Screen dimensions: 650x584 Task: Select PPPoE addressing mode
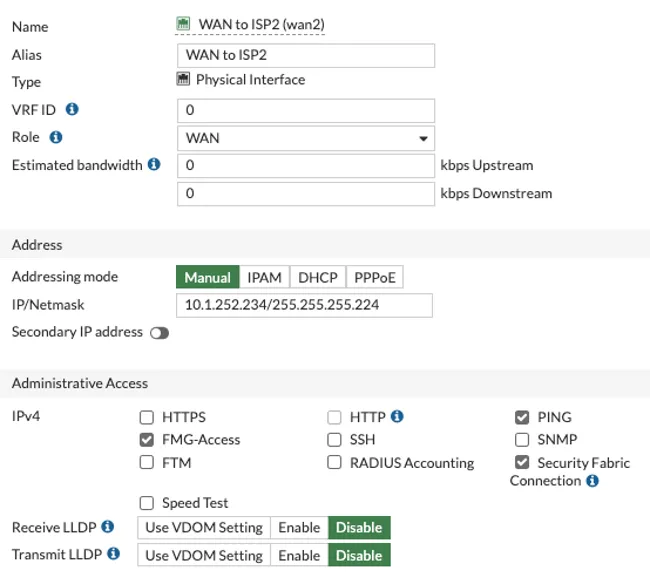(x=375, y=277)
